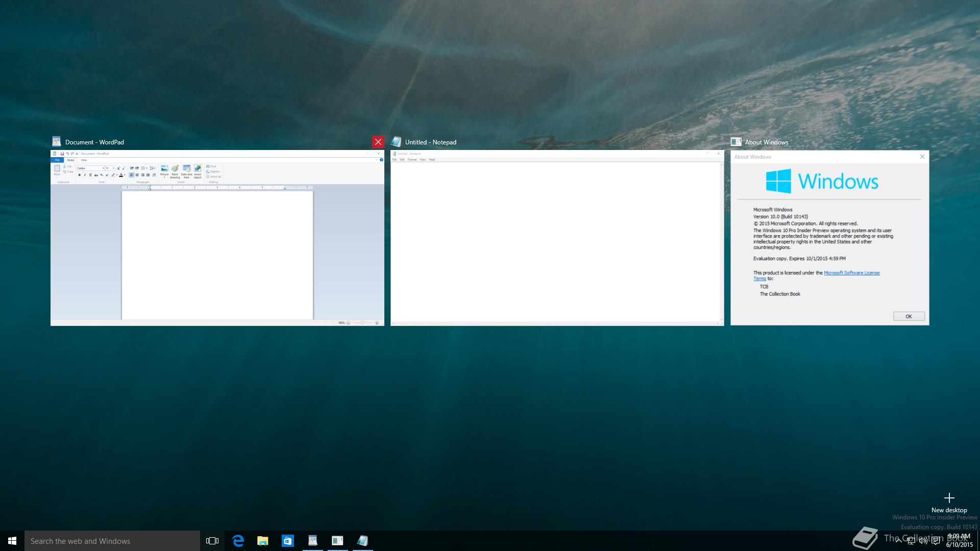Viewport: 980px width, 551px height.
Task: Show hidden system tray icons
Action: (x=899, y=541)
